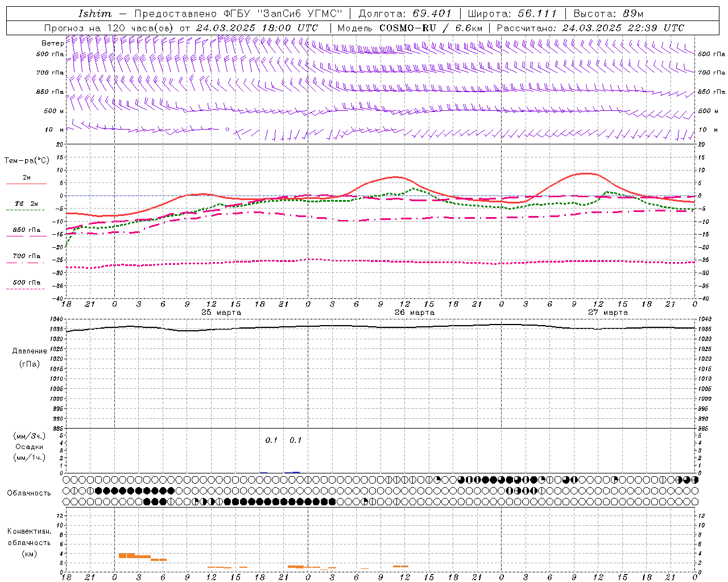Click the "Модель COSMO-RU / 6.6км" label
Viewport: 728px width, 582px height.
(x=410, y=28)
